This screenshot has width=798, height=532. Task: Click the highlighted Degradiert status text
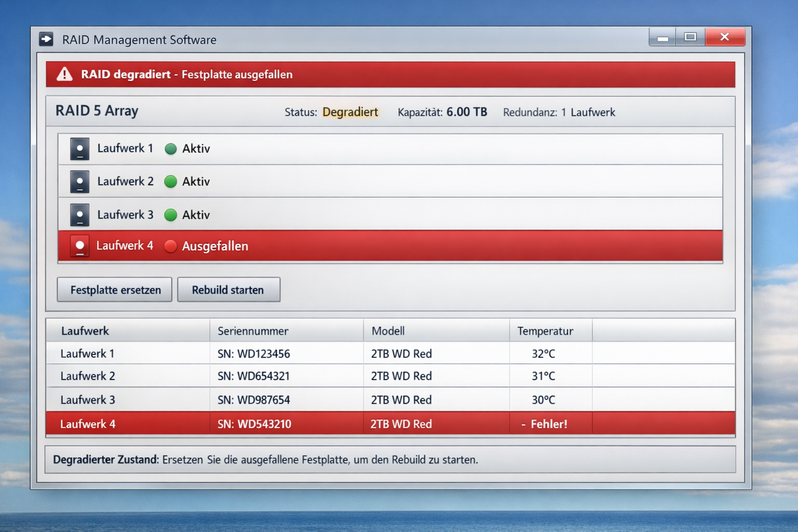[x=350, y=112]
